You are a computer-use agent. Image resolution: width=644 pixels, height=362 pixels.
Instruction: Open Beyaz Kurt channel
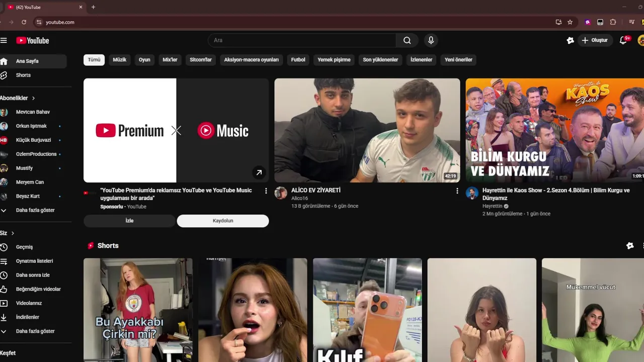(x=28, y=196)
